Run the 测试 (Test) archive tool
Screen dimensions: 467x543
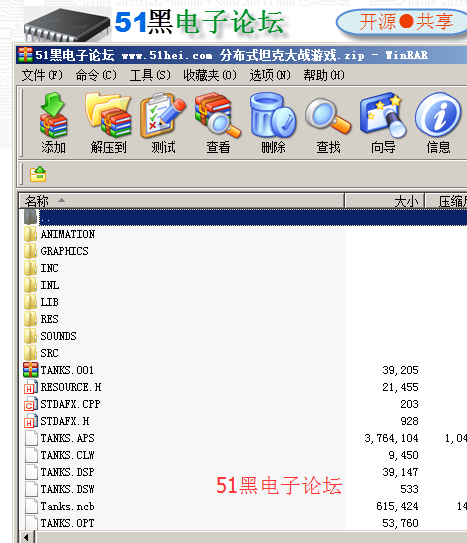(x=163, y=123)
